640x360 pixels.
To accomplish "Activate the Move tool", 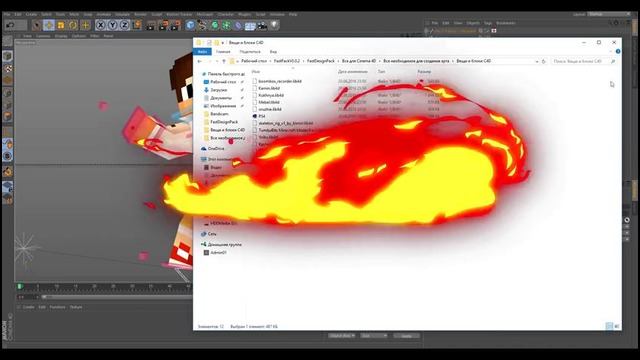I will (49, 25).
